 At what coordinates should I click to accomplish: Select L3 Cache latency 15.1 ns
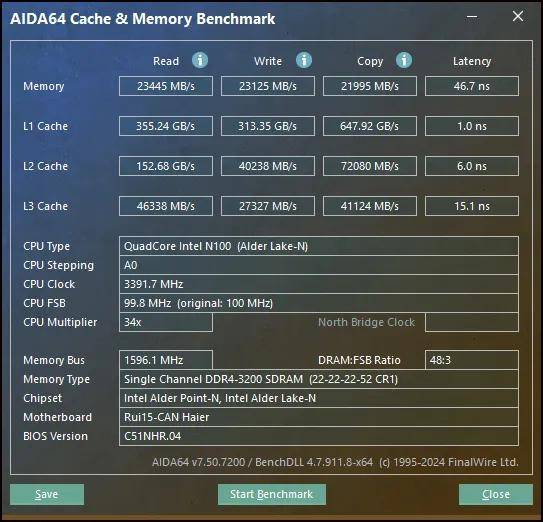pos(472,206)
